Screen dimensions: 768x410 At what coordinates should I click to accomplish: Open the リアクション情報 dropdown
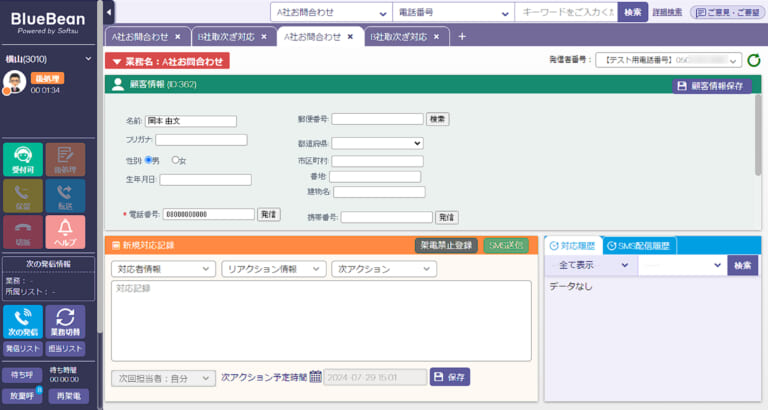pos(272,269)
